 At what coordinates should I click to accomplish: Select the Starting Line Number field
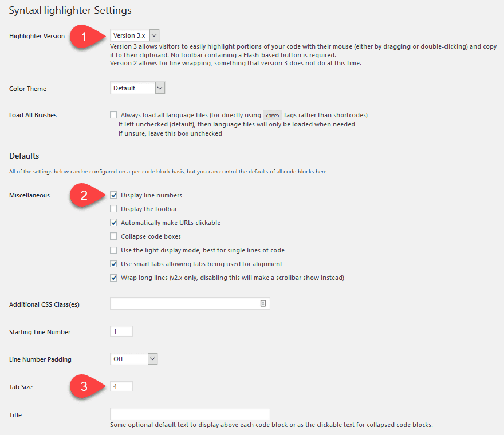coord(121,331)
